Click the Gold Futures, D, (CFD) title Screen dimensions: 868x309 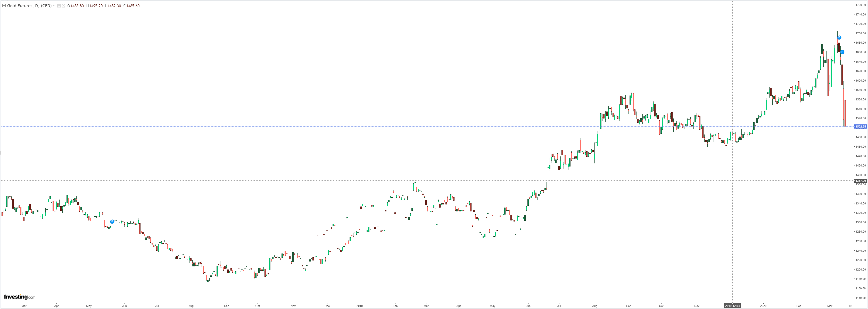tap(29, 6)
